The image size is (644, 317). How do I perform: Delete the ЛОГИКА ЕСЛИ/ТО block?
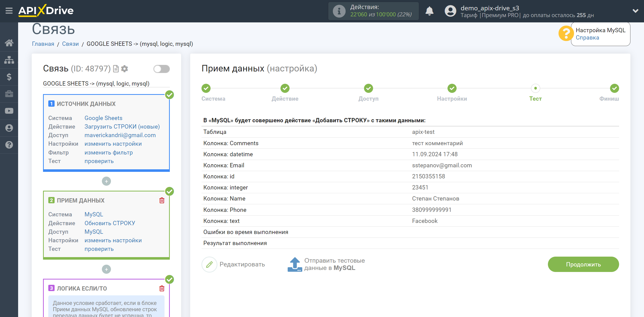pos(162,288)
